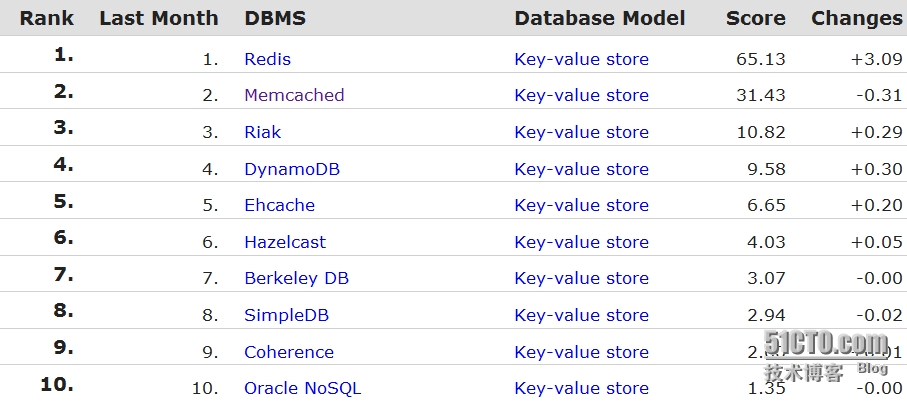The width and height of the screenshot is (907, 401).
Task: Click the Database Model column header
Action: (599, 18)
